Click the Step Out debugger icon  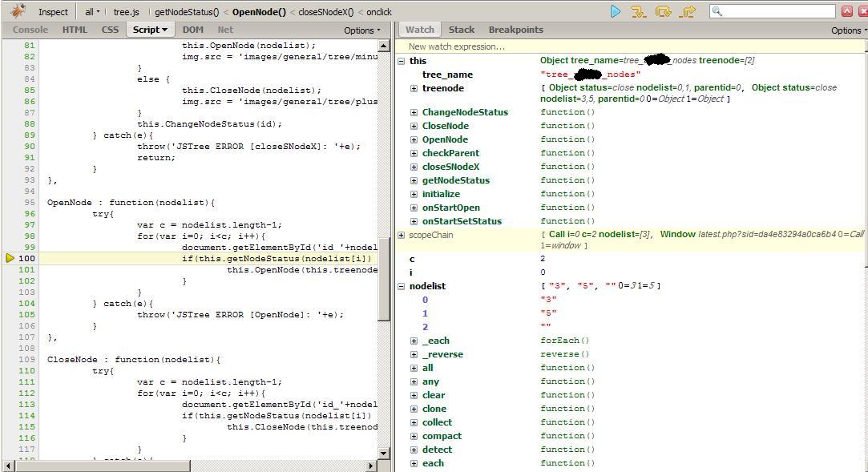coord(688,11)
